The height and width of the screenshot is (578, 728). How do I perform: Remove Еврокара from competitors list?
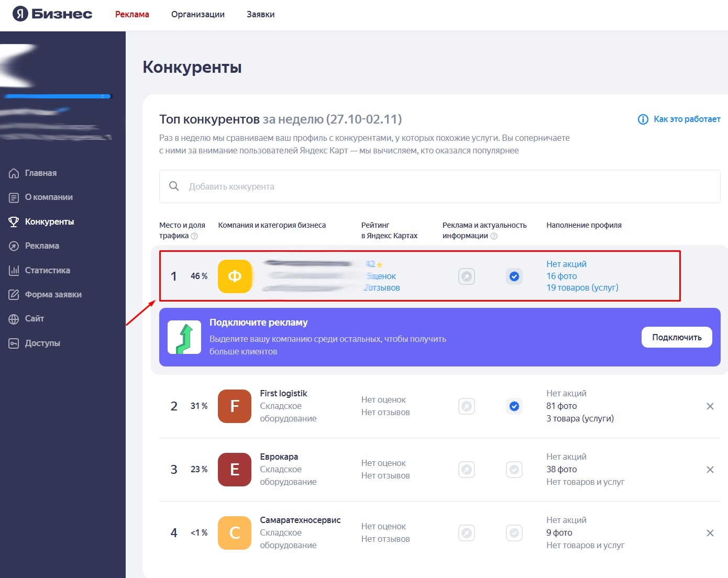click(x=710, y=470)
